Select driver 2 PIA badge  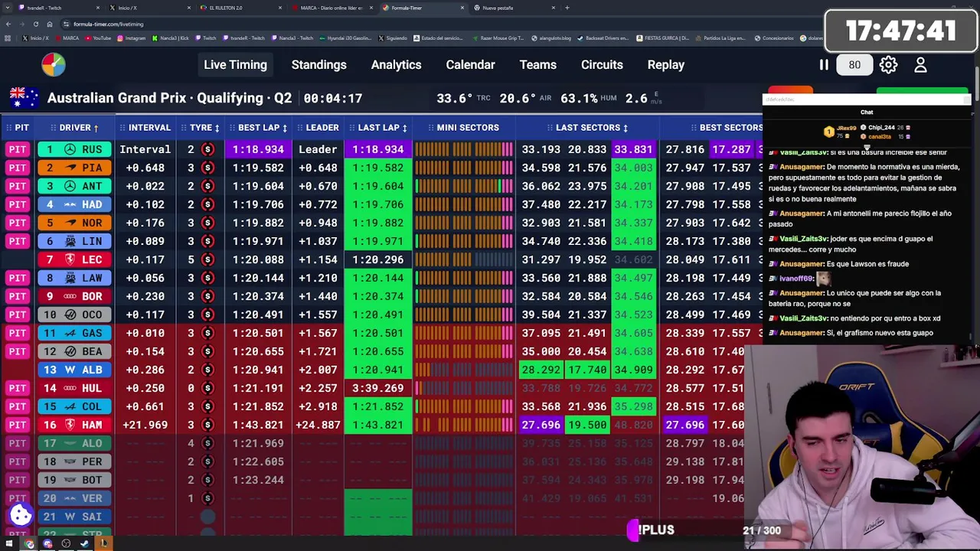74,168
